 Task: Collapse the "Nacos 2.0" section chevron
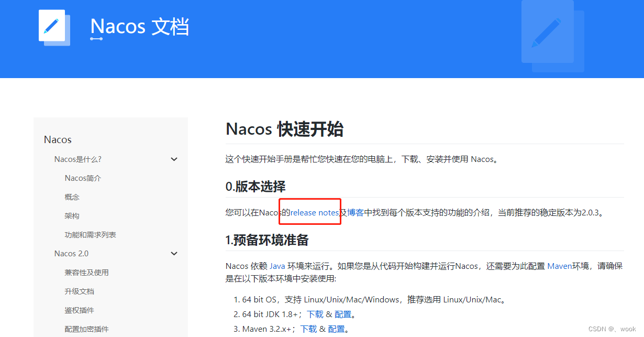174,254
